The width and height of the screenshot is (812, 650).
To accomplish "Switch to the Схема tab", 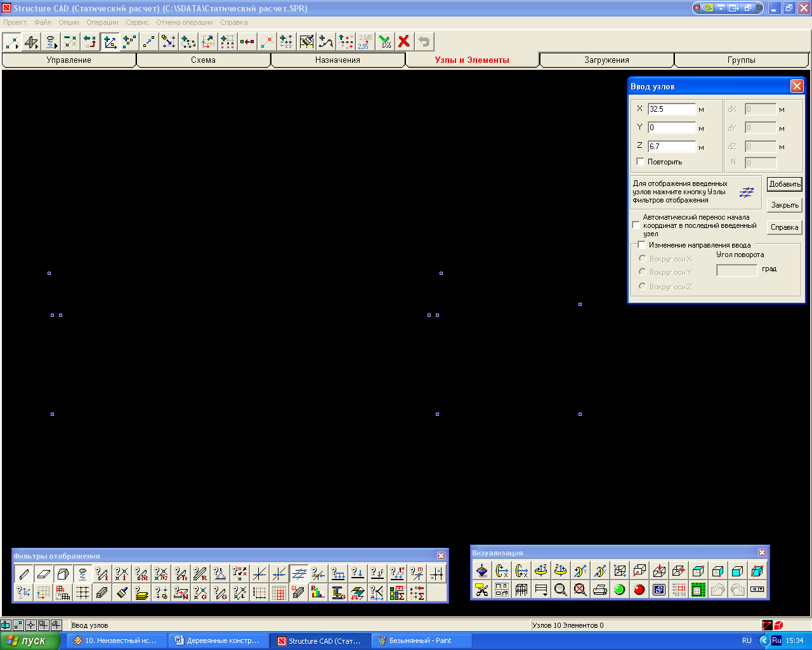I will tap(204, 60).
